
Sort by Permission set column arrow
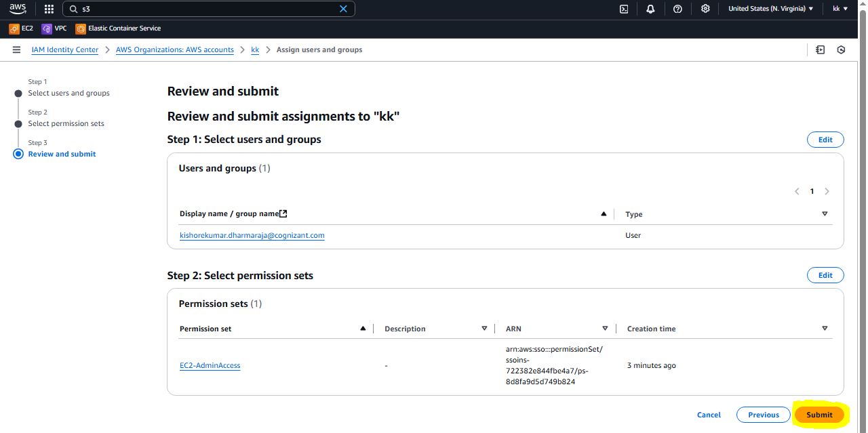363,329
